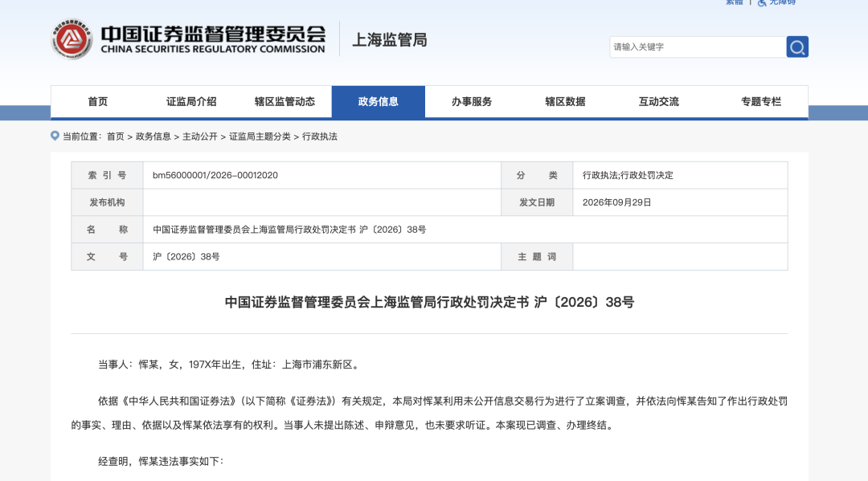The image size is (868, 481).
Task: Follow the 主动公开 breadcrumb link
Action: (200, 137)
